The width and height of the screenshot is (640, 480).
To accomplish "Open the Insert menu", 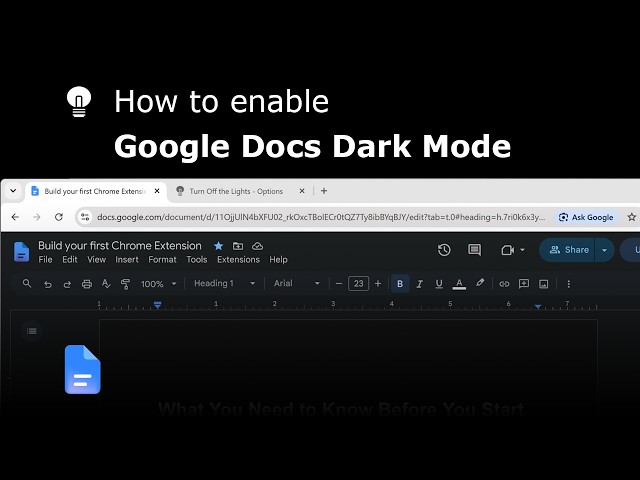I will [x=127, y=260].
